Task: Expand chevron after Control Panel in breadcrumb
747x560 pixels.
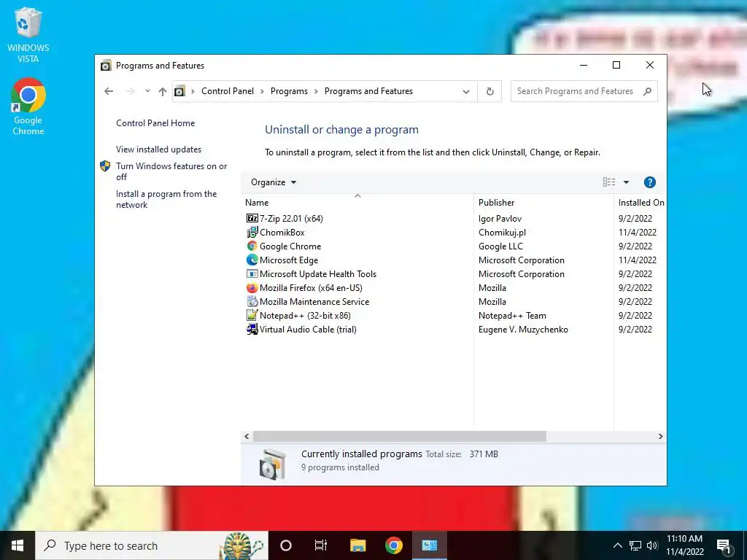Action: [262, 91]
